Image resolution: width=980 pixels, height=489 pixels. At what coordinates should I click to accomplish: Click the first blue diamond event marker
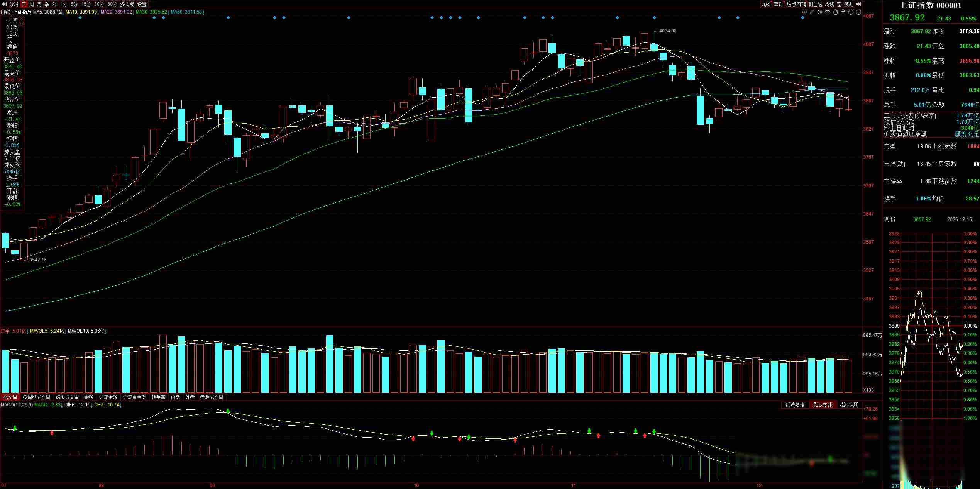click(x=80, y=18)
